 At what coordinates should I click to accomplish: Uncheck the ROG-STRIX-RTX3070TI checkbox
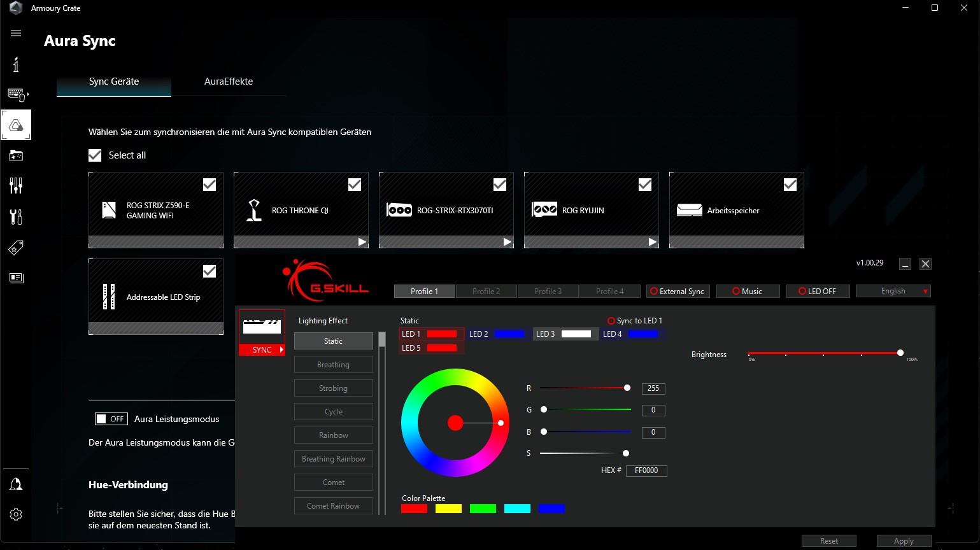pyautogui.click(x=500, y=185)
